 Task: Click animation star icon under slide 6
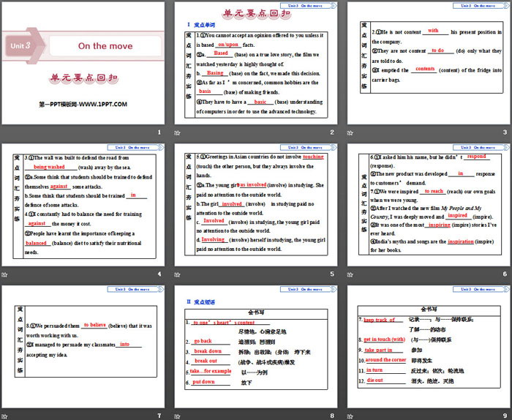pyautogui.click(x=350, y=274)
